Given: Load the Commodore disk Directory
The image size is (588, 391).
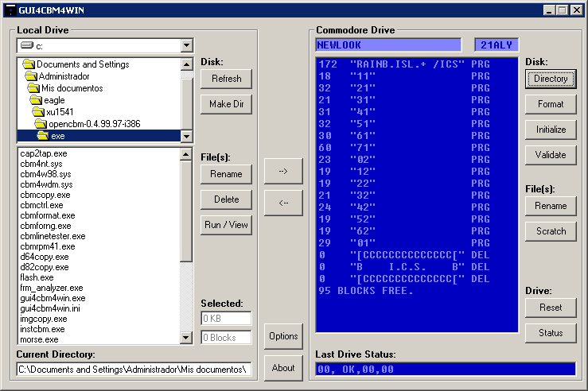Looking at the screenshot, I should tap(551, 79).
